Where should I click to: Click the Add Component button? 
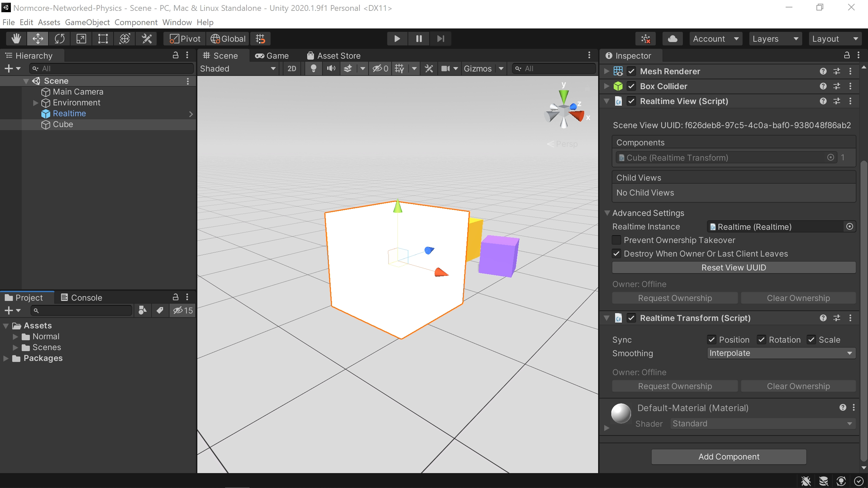pos(729,457)
